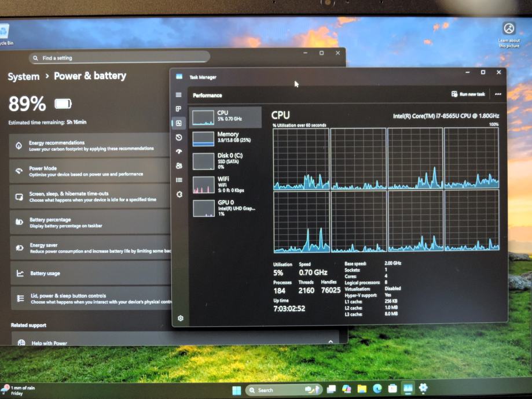Open Battery percentage setting row
Image resolution: width=532 pixels, height=399 pixels.
click(x=90, y=223)
